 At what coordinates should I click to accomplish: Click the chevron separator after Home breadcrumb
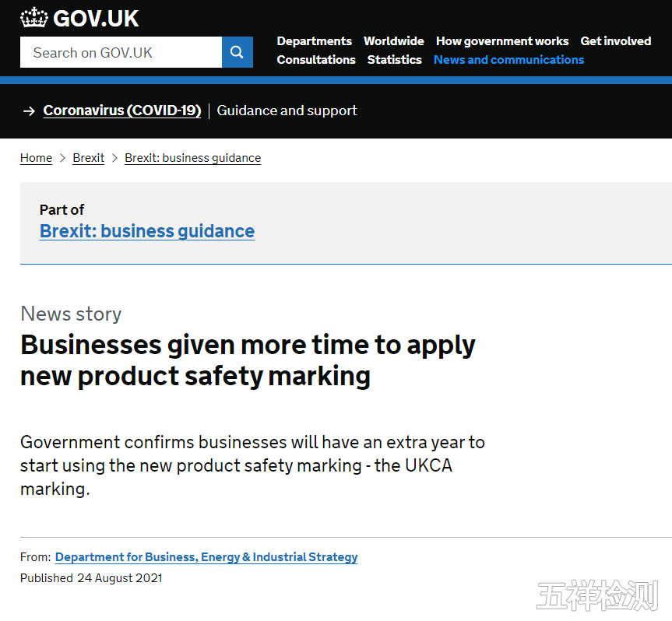(x=62, y=158)
